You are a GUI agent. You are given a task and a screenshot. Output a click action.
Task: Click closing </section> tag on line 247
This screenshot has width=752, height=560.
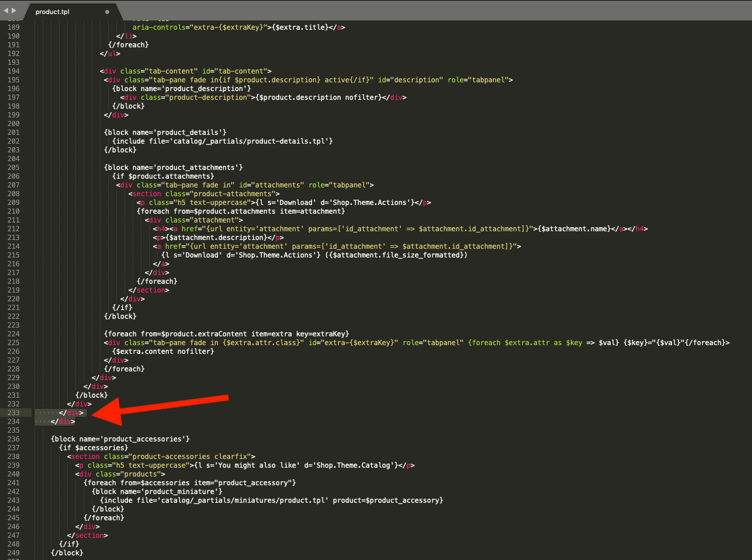coord(88,535)
